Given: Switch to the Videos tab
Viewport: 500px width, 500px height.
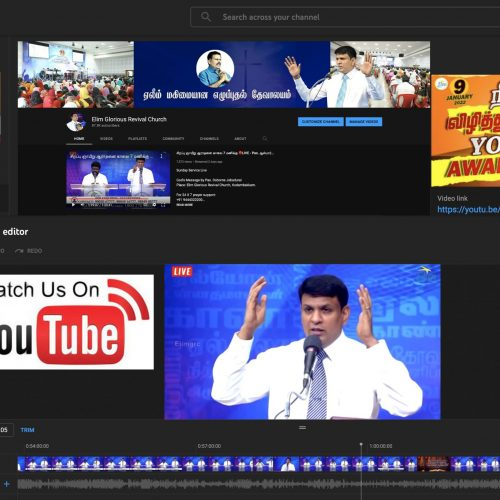Looking at the screenshot, I should pos(106,138).
